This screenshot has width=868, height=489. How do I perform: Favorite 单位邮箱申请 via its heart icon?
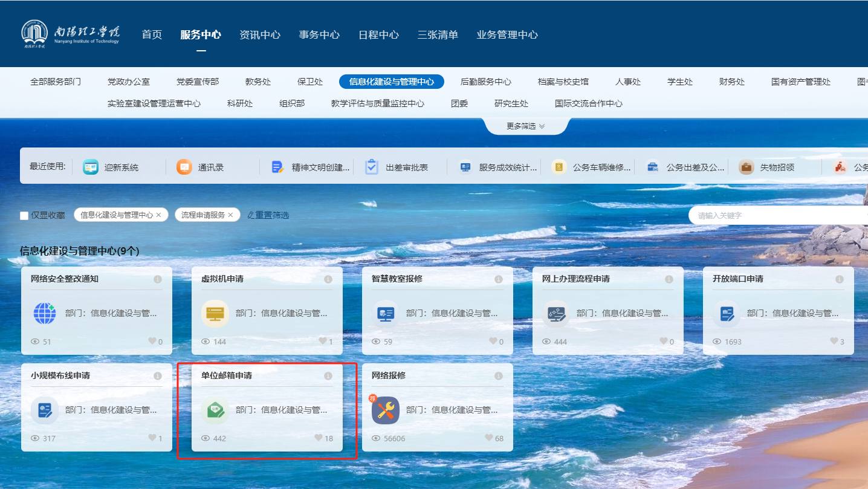tap(319, 438)
